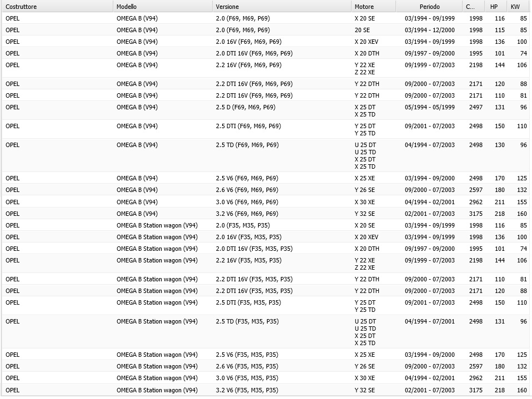532x399 pixels.
Task: Select version '2.0 DTI 16V (F69, M69, P69)'
Action: click(x=254, y=53)
